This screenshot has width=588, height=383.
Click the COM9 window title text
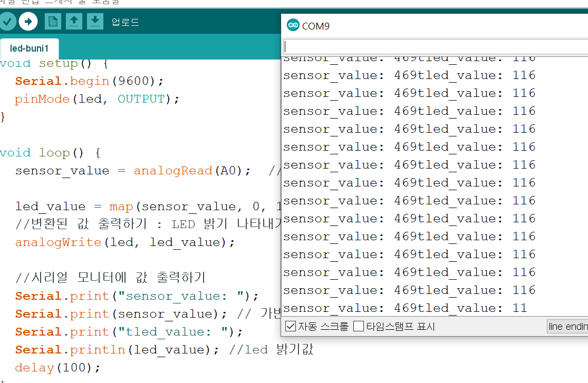(316, 26)
